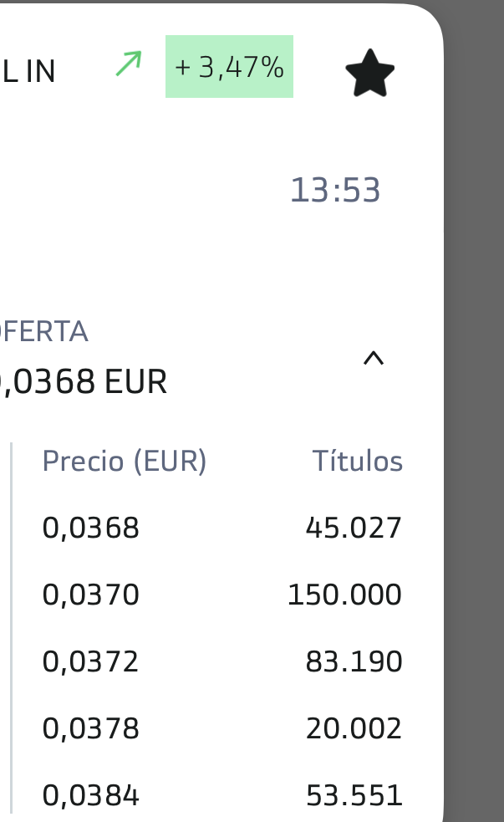The image size is (504, 822).
Task: Click the Títulos column header
Action: tap(357, 461)
